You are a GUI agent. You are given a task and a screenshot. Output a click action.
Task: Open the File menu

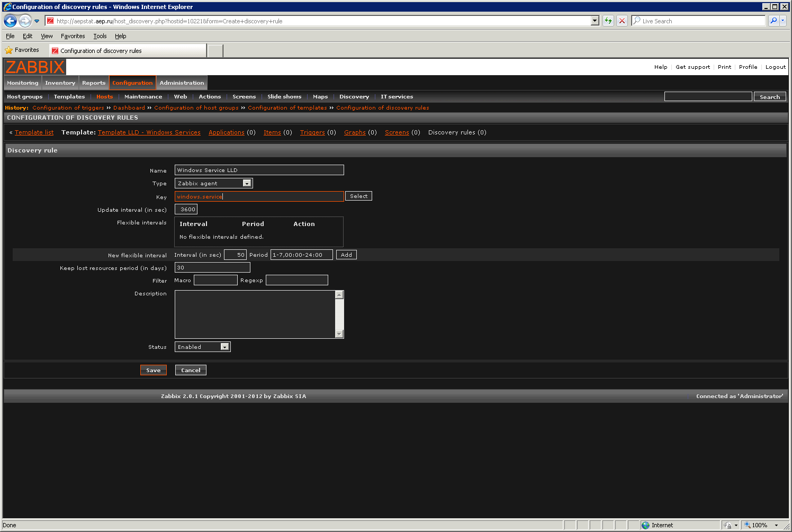[10, 36]
